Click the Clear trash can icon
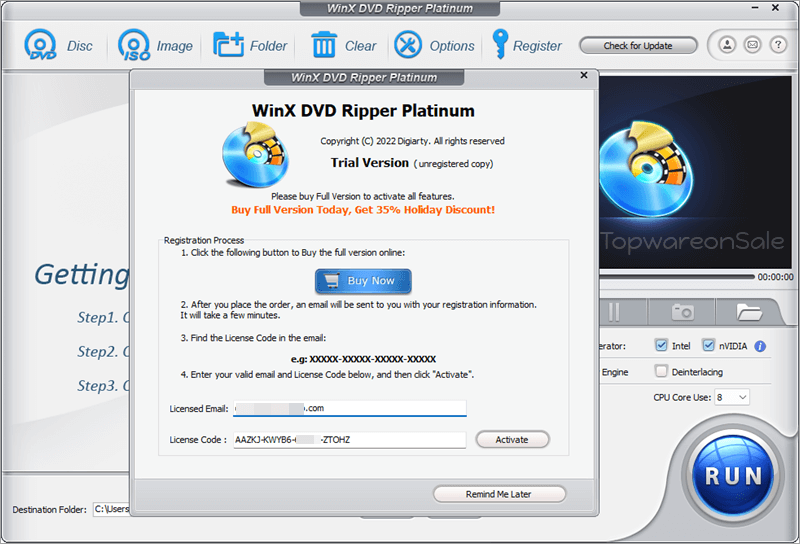 point(323,45)
